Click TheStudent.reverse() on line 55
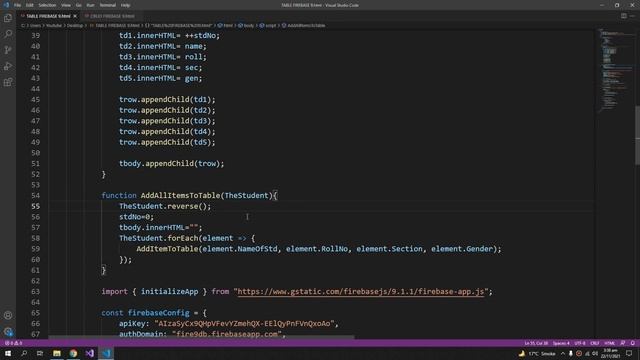640x360 pixels. click(x=165, y=206)
